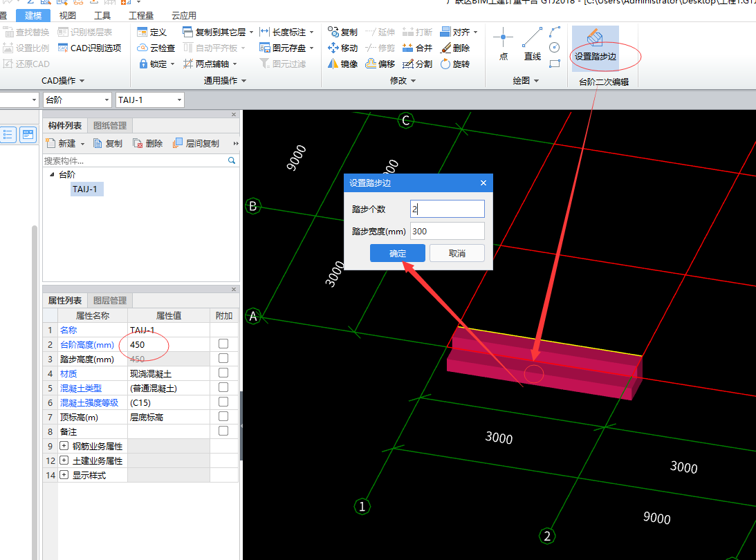
Task: Toggle 附加 checkbox for 备注 row
Action: (x=223, y=430)
